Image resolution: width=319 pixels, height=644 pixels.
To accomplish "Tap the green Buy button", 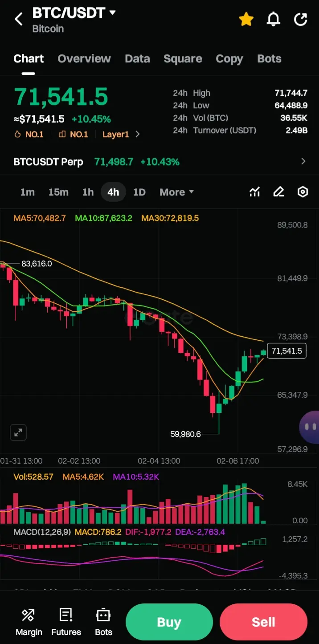I will [x=169, y=622].
